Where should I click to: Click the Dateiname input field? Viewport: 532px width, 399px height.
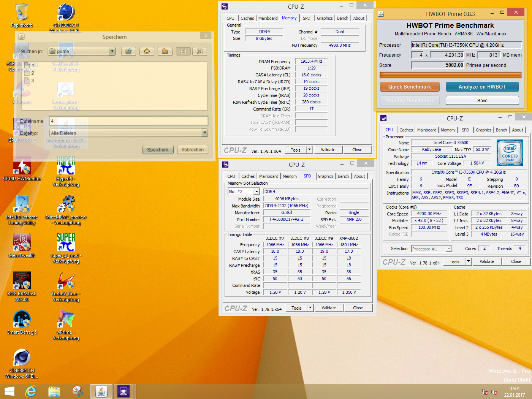click(128, 121)
